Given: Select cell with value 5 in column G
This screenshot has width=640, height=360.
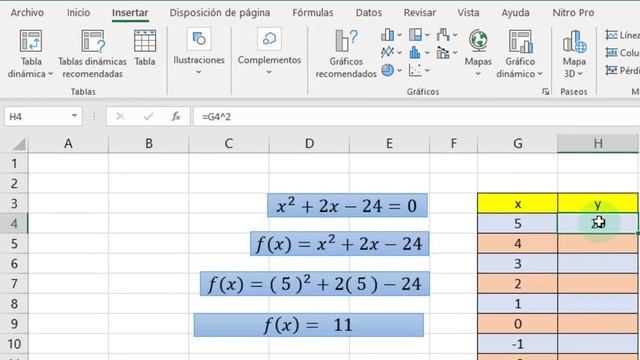Looking at the screenshot, I should (x=518, y=224).
